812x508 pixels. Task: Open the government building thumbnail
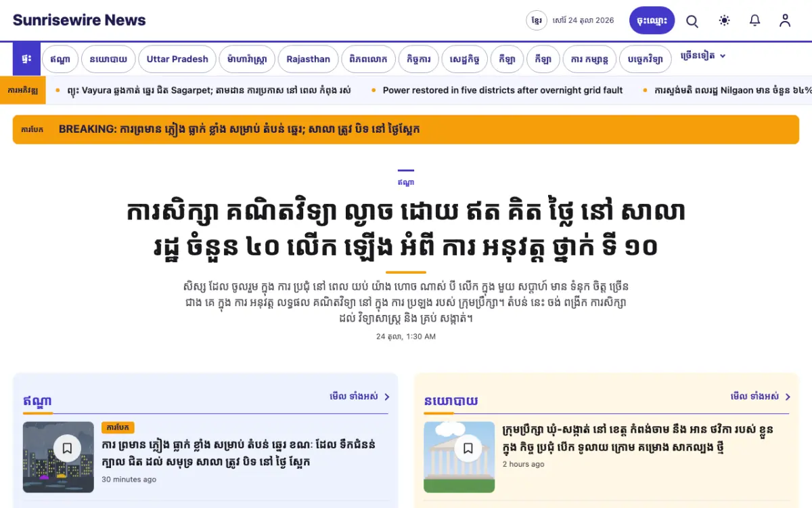(459, 457)
